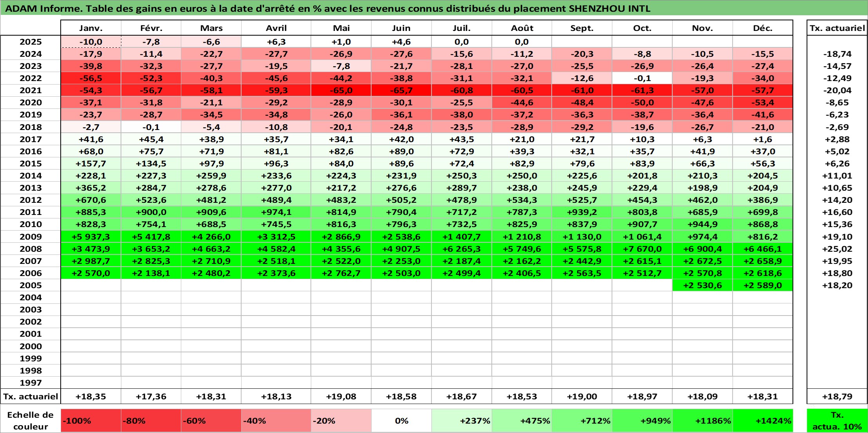Viewport: 868px width, 433px height.
Task: Select the Juin column header
Action: click(401, 28)
